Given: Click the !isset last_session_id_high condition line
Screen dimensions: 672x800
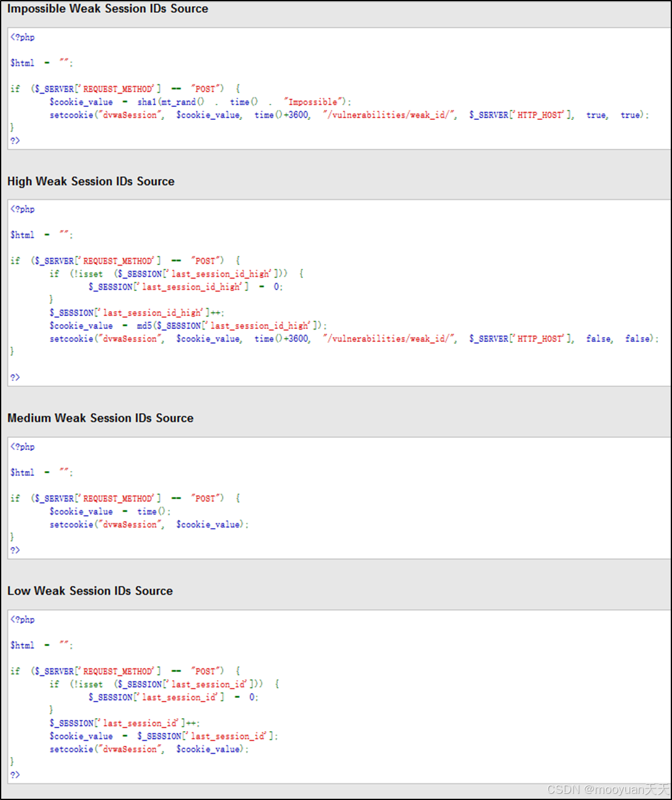Looking at the screenshot, I should pyautogui.click(x=177, y=274).
